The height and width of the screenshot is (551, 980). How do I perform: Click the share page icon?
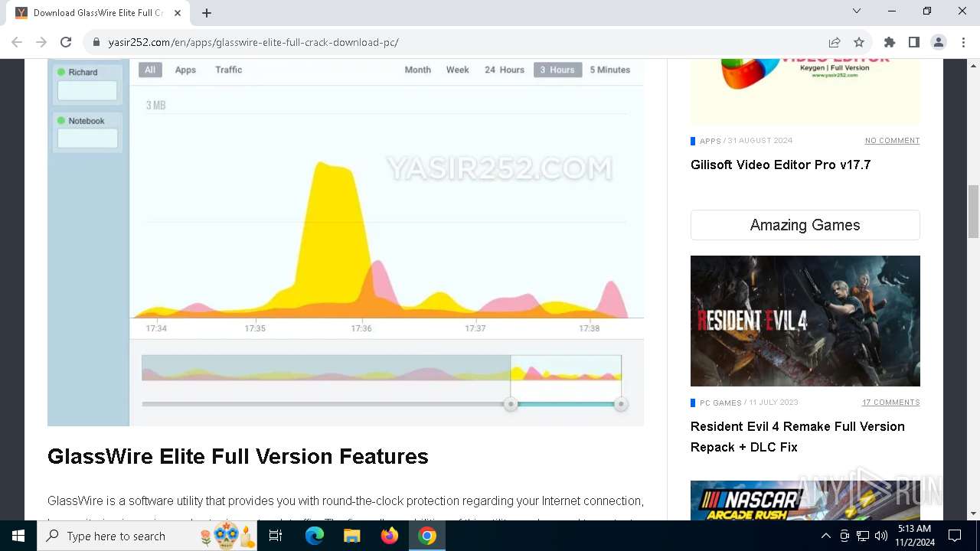(835, 42)
